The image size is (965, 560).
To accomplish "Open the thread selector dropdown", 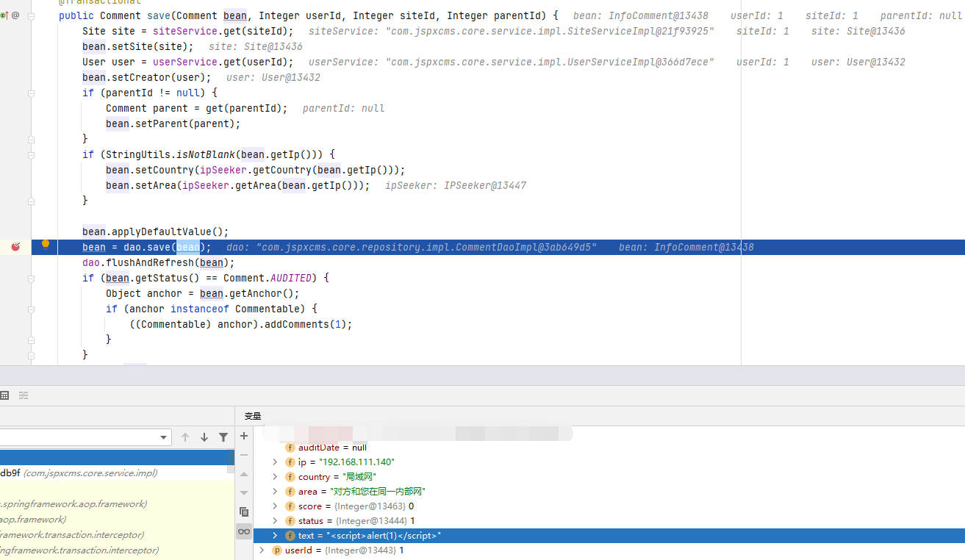I will [165, 437].
